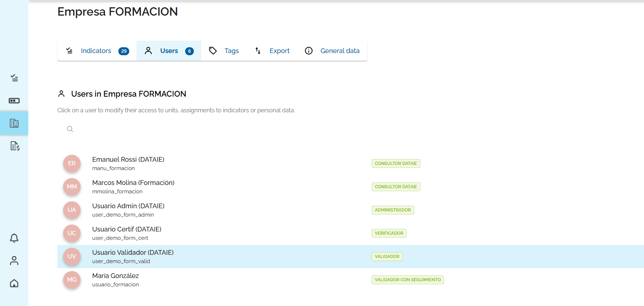Click the UA avatar for Usuario Admin
Image resolution: width=644 pixels, height=306 pixels.
[x=72, y=210]
